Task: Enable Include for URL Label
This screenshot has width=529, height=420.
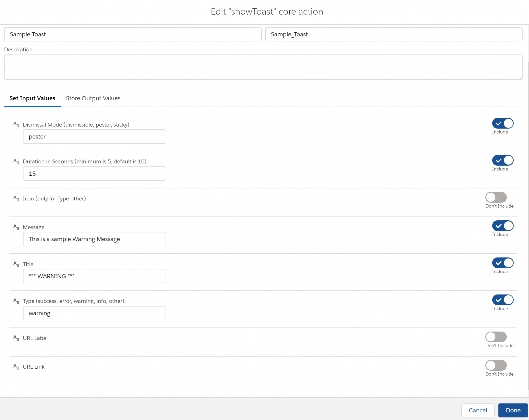Action: (x=496, y=337)
